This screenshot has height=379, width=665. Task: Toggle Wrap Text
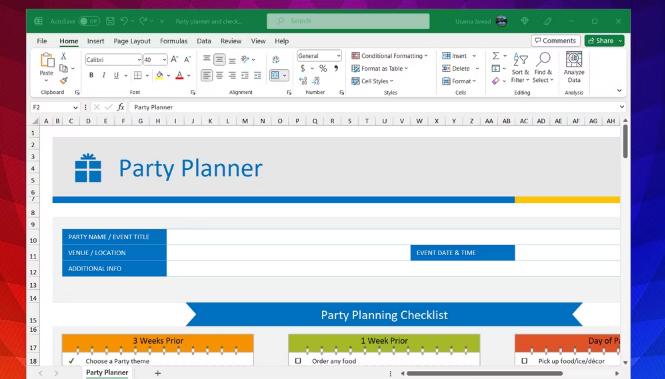pos(276,59)
